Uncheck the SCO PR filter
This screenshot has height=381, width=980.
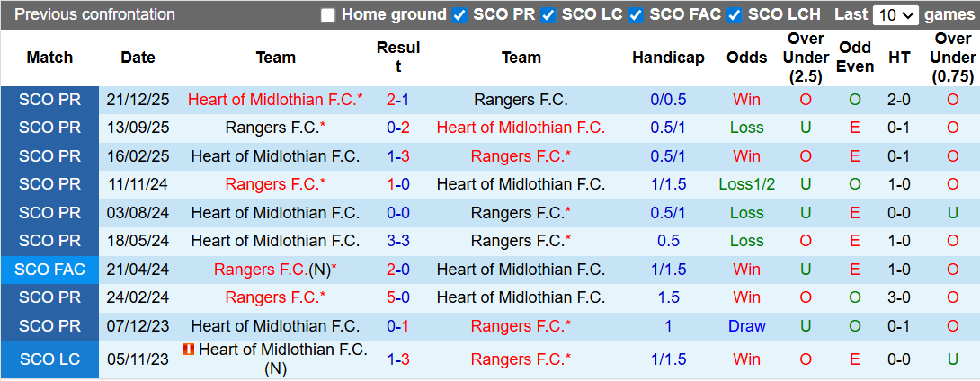(459, 15)
